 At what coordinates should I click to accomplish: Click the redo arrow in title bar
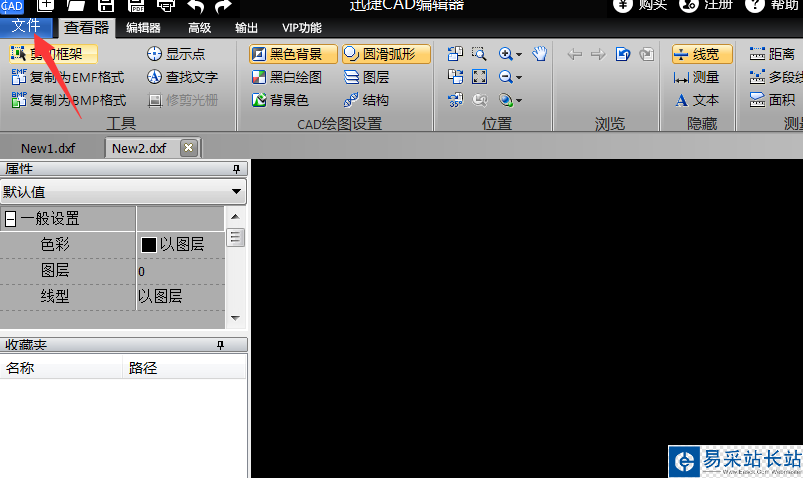click(x=223, y=6)
